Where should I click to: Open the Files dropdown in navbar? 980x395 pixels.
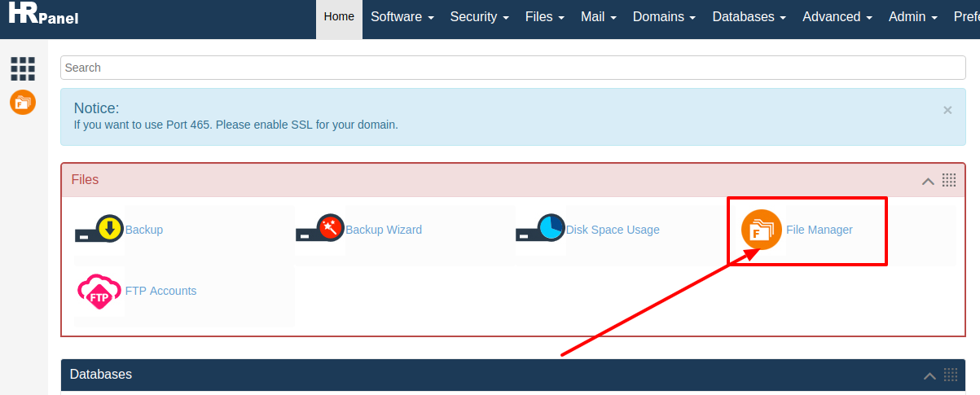click(545, 16)
